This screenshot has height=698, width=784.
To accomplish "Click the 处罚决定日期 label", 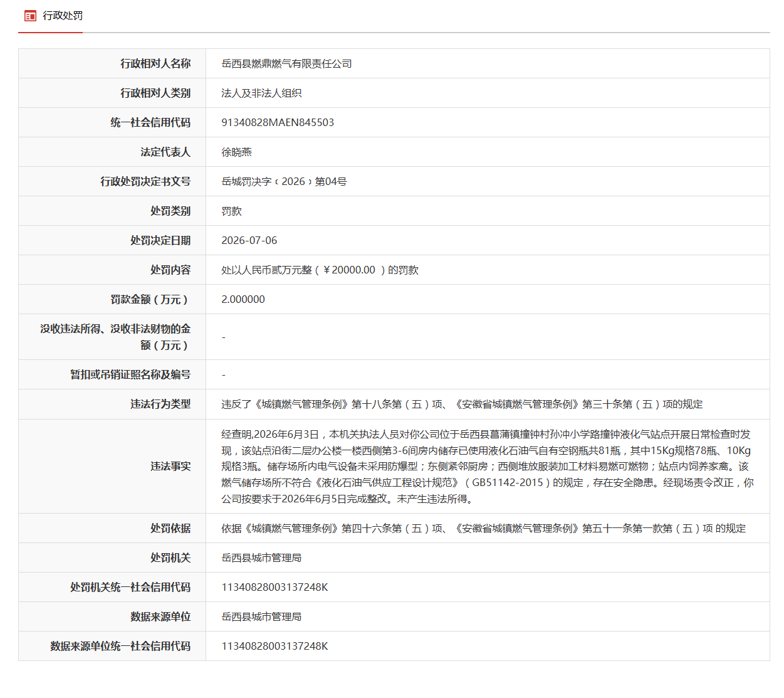I will [160, 240].
